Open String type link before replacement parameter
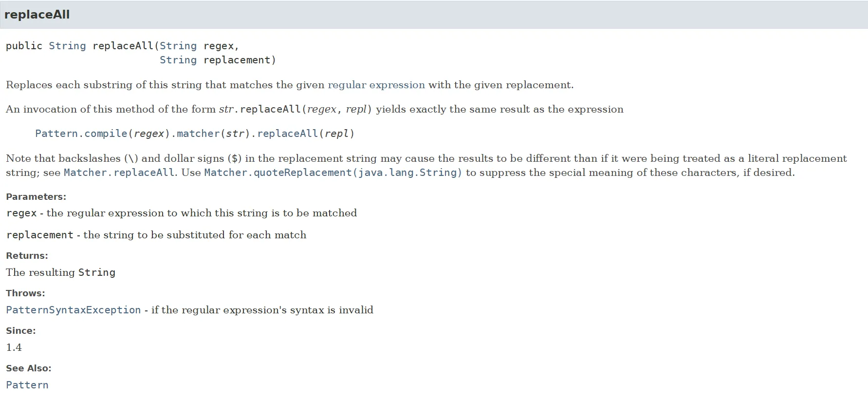This screenshot has height=403, width=868. (178, 60)
